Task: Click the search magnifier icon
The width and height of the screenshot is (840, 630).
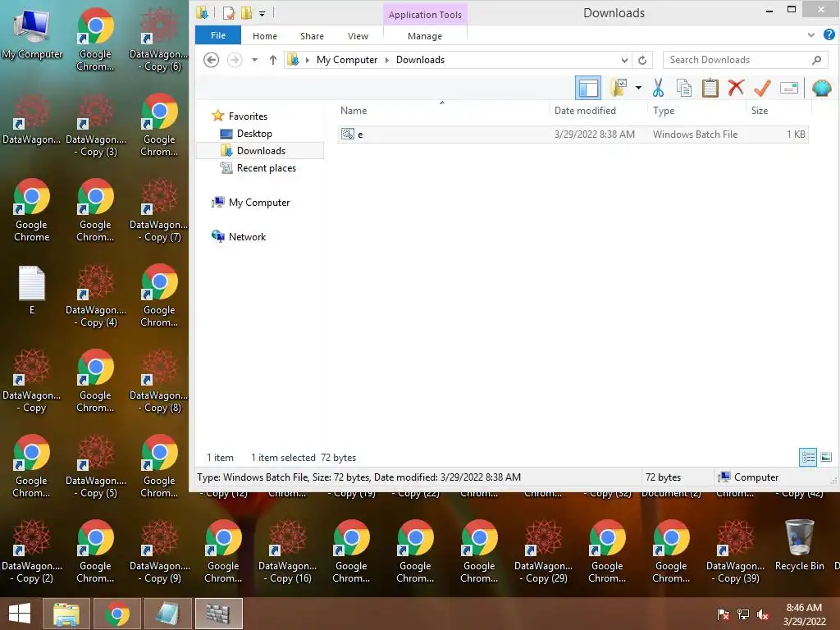Action: point(816,60)
